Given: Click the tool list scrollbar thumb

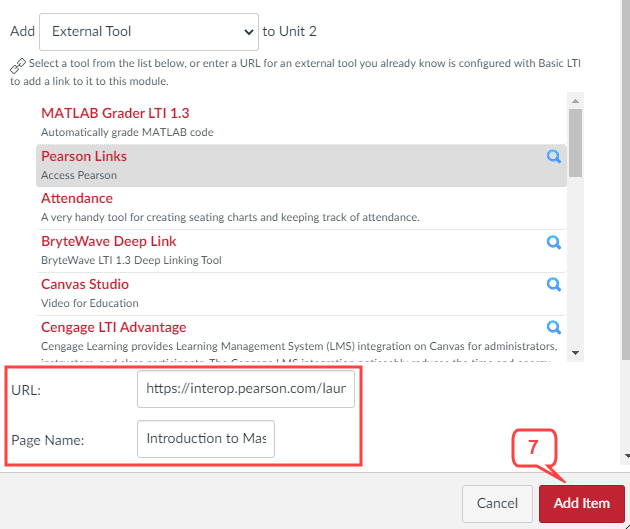Looking at the screenshot, I should click(x=575, y=143).
